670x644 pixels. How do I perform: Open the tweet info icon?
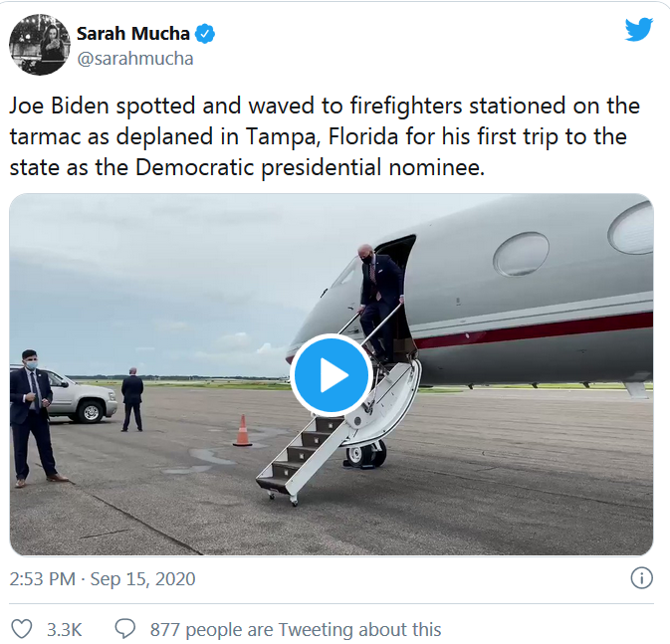click(642, 578)
